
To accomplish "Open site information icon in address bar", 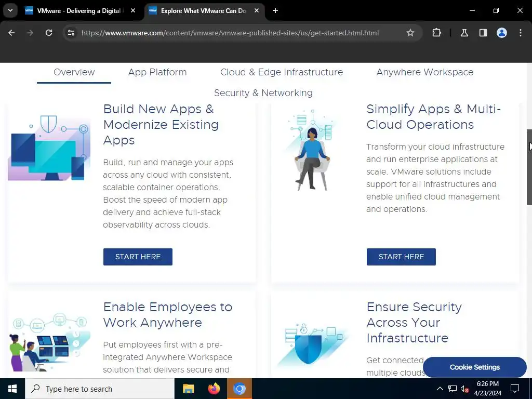I will (x=71, y=33).
